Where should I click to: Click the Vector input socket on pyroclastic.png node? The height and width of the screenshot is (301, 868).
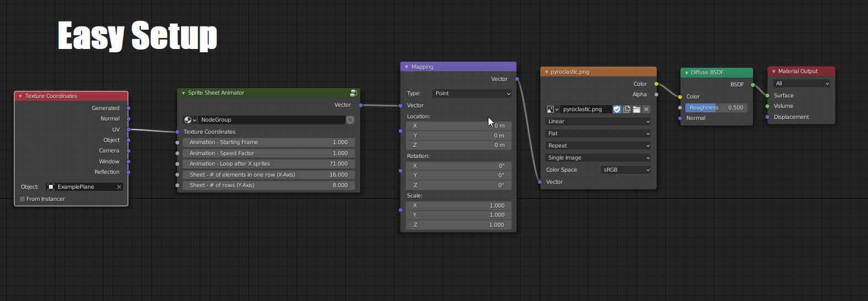[540, 182]
